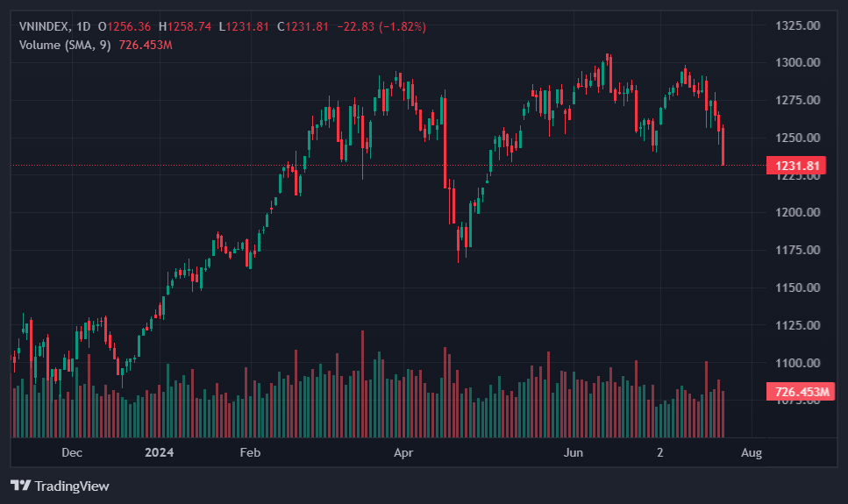
Task: Click the 1D interval label
Action: coord(84,27)
